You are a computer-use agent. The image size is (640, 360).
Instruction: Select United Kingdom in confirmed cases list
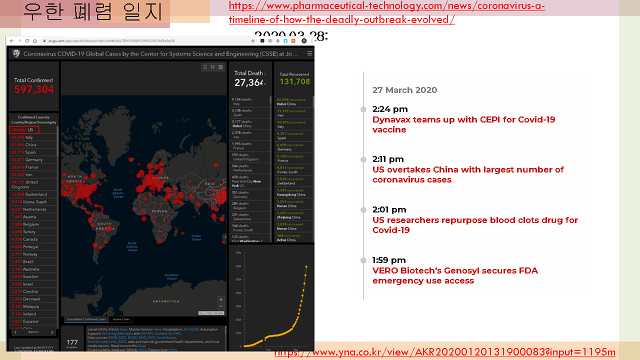(x=33, y=184)
